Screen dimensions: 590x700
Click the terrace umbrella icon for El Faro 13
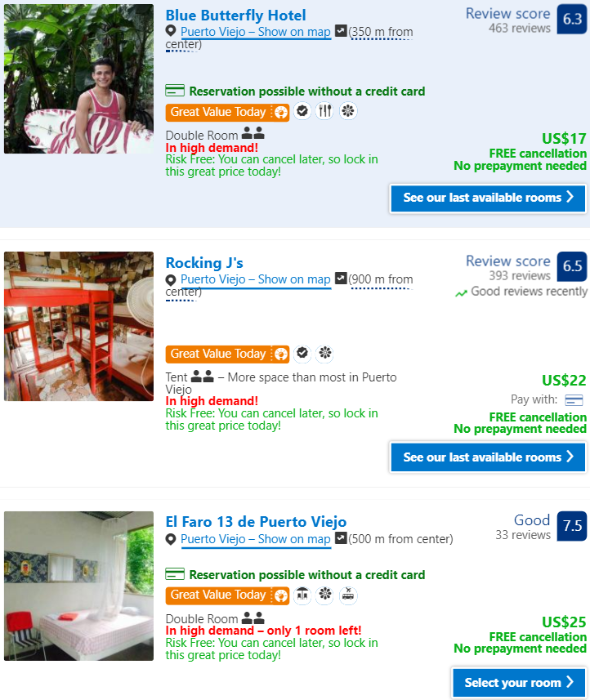click(x=302, y=595)
